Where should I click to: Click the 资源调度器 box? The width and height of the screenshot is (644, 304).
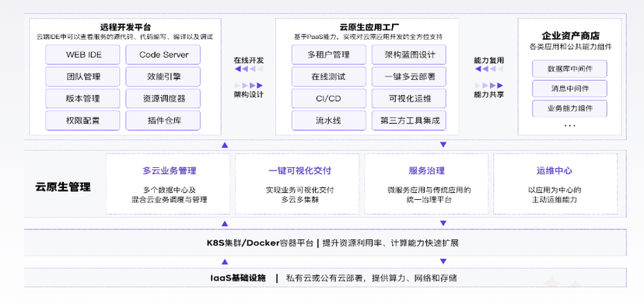(163, 99)
